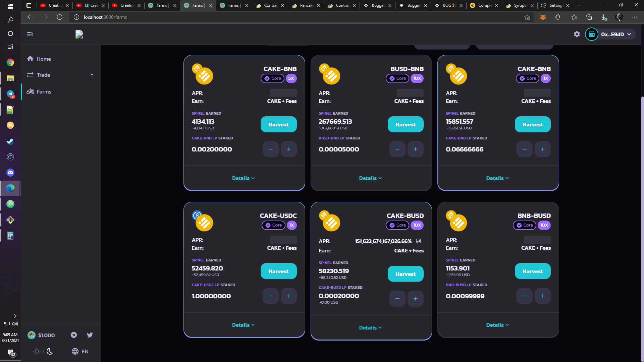
Task: Harvest rewards on CAKE-USDC farm
Action: click(x=278, y=271)
